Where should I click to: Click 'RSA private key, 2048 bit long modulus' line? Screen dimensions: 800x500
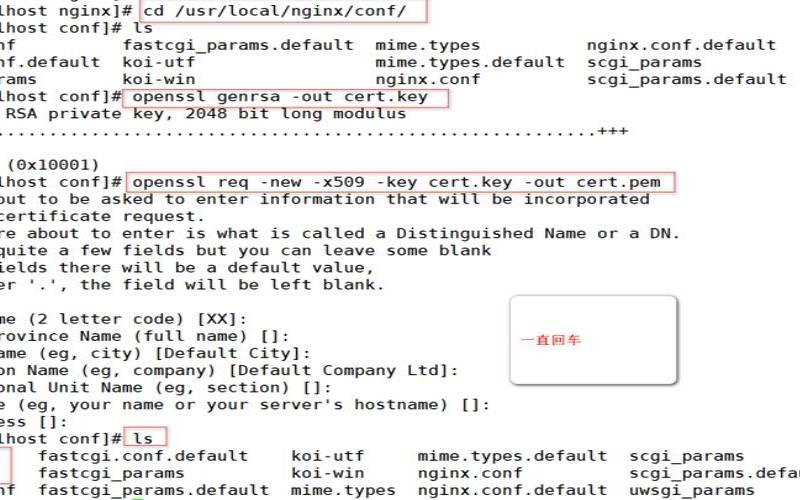[x=206, y=114]
